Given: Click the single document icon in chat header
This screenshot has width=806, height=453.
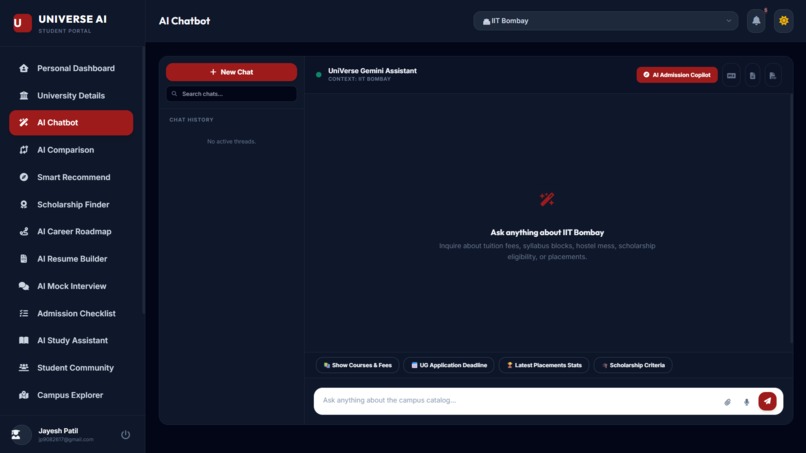Looking at the screenshot, I should (752, 76).
